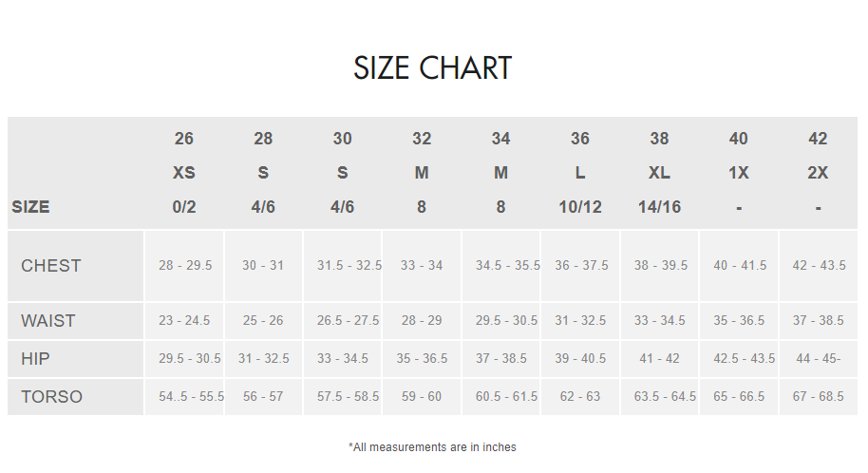Screen dimensions: 868x473
Task: Click hip measurement 41 - 42
Action: 660,359
